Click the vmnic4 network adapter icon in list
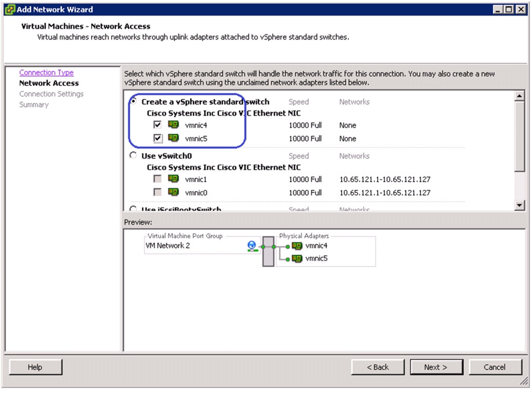The height and width of the screenshot is (405, 532). point(173,125)
